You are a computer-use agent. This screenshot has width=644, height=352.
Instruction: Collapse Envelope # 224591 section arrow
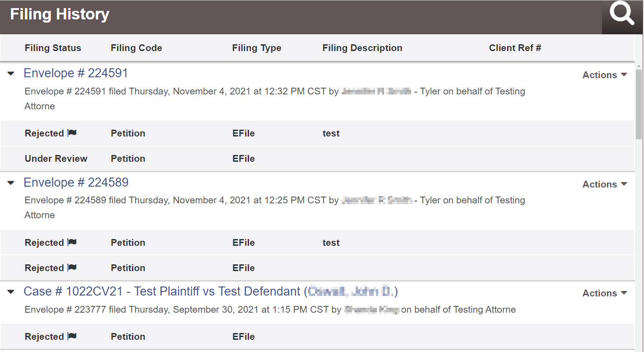11,74
